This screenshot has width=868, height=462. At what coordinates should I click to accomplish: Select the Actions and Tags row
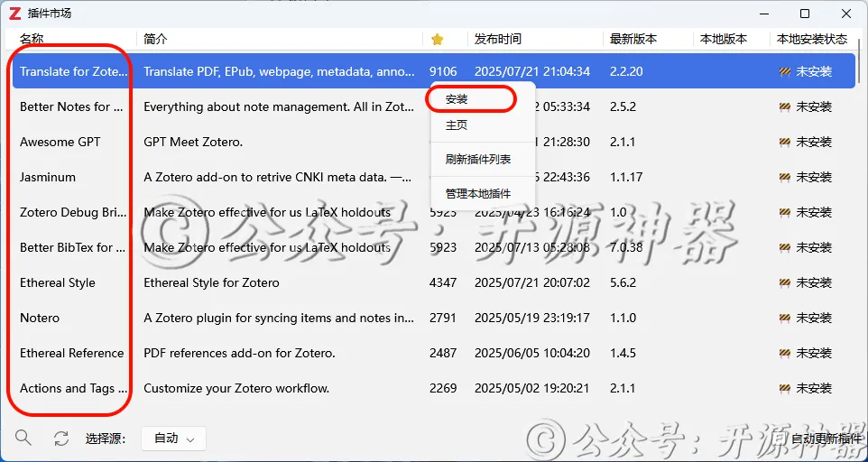(434, 388)
